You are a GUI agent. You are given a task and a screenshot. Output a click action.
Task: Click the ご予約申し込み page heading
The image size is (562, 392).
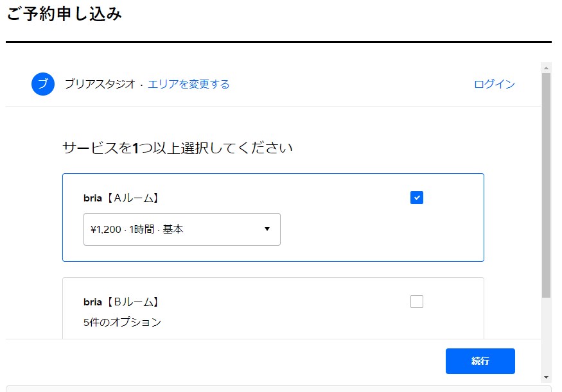coord(64,14)
